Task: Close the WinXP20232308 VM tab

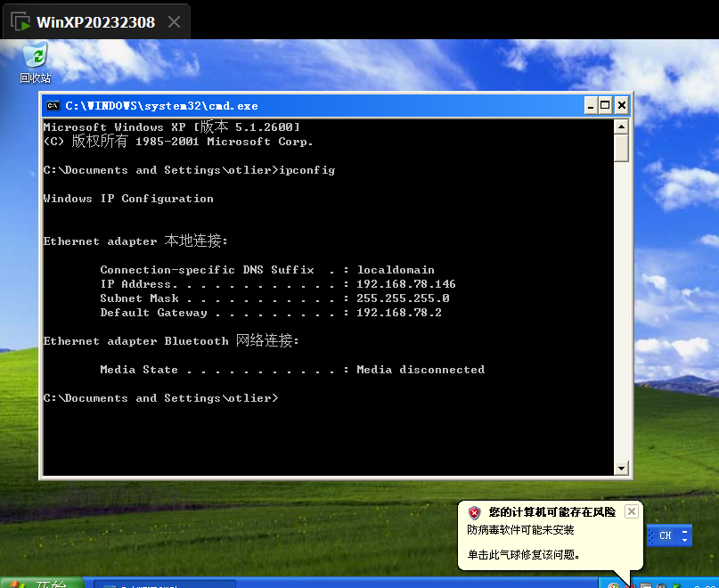Action: 175,21
